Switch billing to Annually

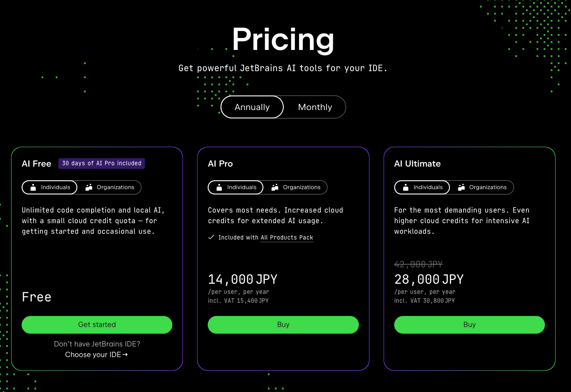coord(252,107)
